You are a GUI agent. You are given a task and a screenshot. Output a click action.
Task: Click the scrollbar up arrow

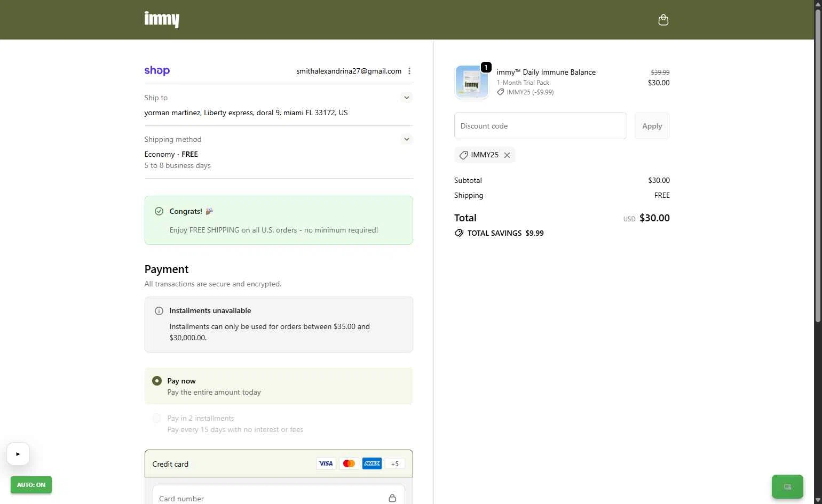818,4
